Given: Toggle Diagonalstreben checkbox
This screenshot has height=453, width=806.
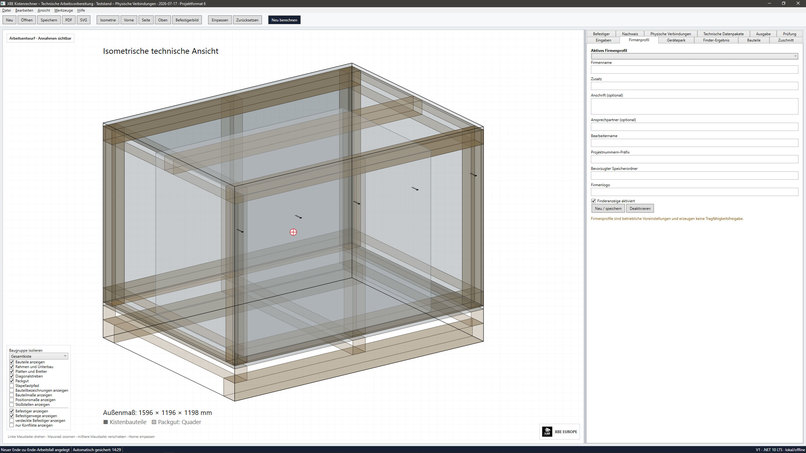Looking at the screenshot, I should pyautogui.click(x=12, y=376).
